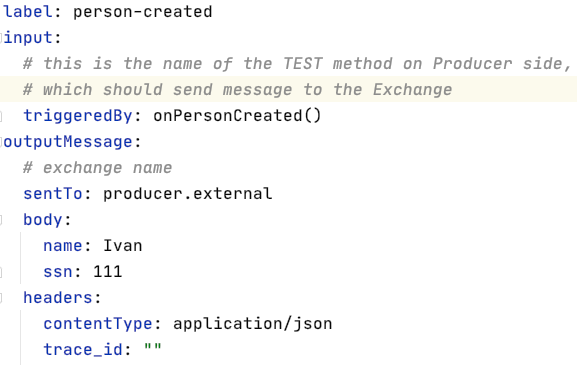
Task: Collapse the input block fold marker
Action: [1, 38]
